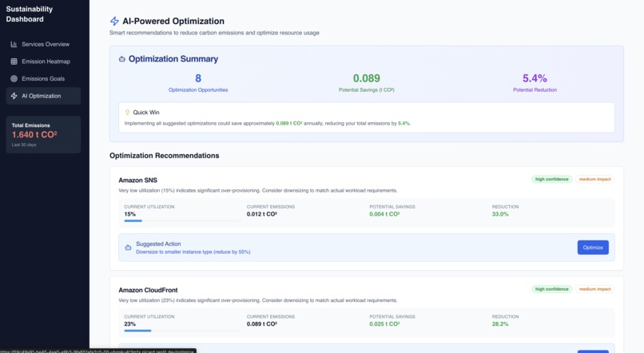Image resolution: width=644 pixels, height=353 pixels.
Task: Click the Sustainability Dashboard title
Action: point(29,14)
